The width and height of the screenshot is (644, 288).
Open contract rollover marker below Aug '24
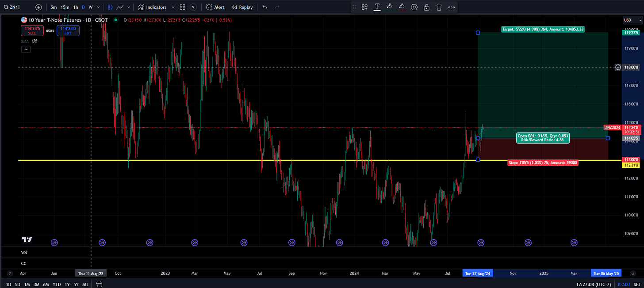coord(481,243)
